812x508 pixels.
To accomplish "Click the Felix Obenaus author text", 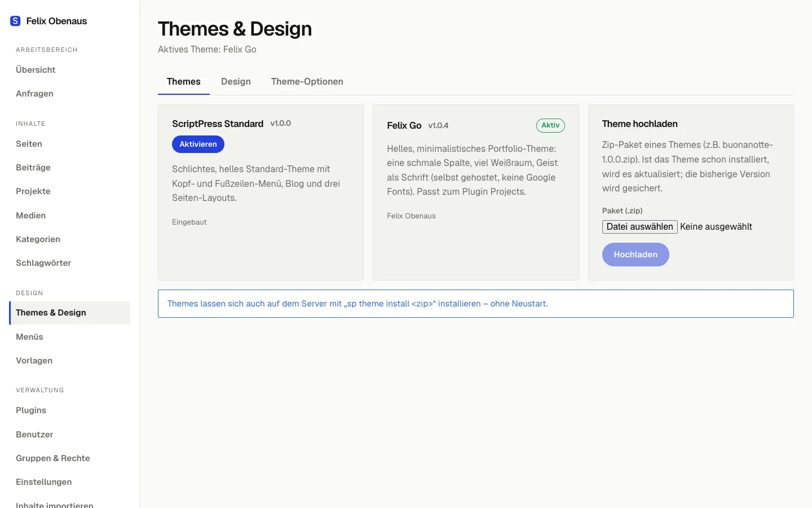I will [x=411, y=216].
